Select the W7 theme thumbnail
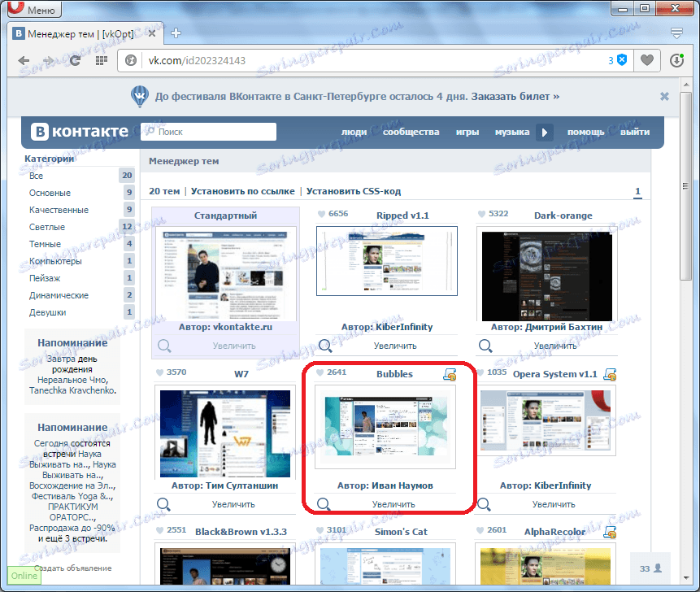This screenshot has width=700, height=592. [x=225, y=433]
